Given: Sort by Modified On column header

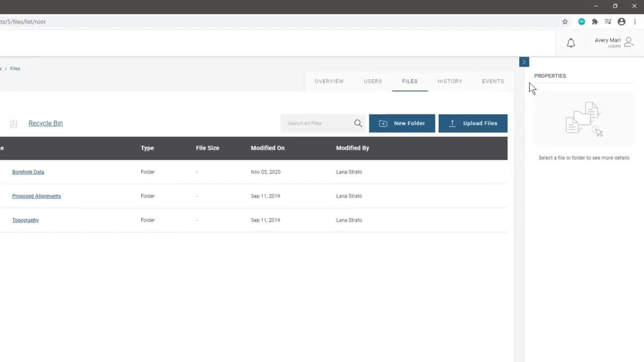Looking at the screenshot, I should point(268,148).
